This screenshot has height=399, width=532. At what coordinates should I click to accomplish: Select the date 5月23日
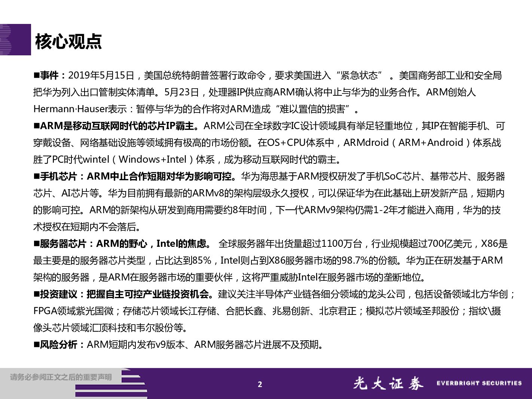click(181, 92)
